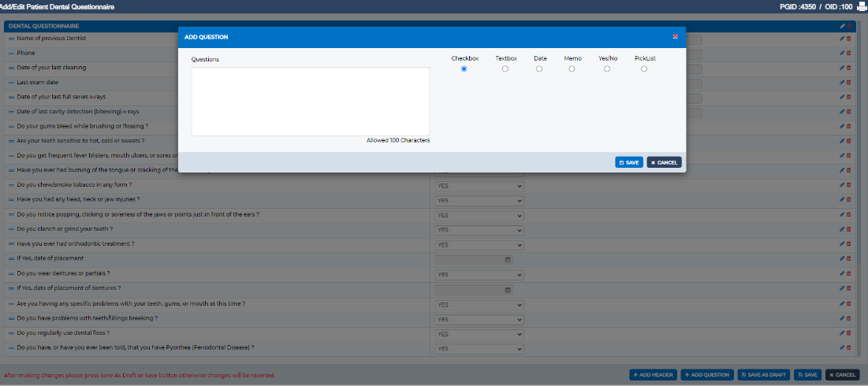Click Save in the Add Question dialog
This screenshot has width=868, height=386.
[x=629, y=162]
